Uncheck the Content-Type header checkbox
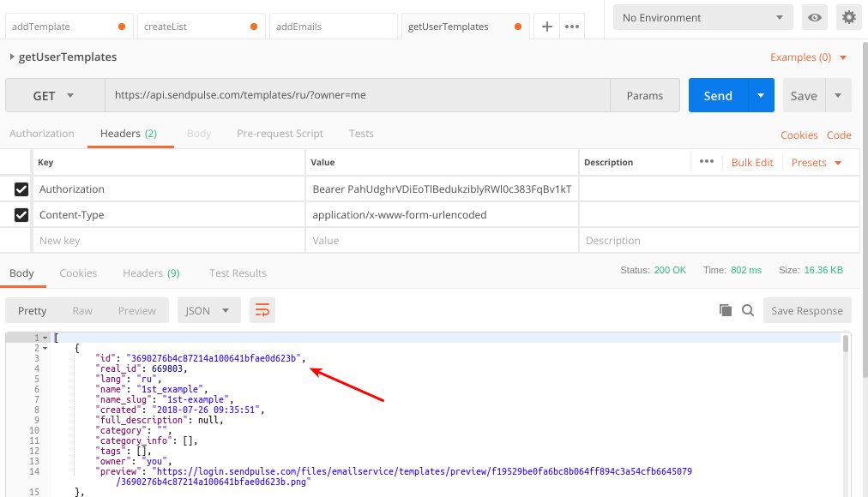The height and width of the screenshot is (497, 868). click(21, 215)
